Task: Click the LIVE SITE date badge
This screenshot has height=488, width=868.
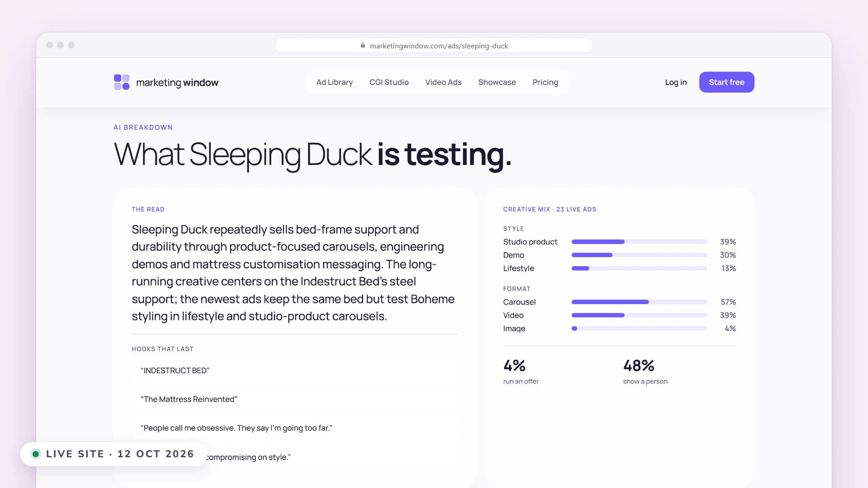Action: [x=113, y=454]
